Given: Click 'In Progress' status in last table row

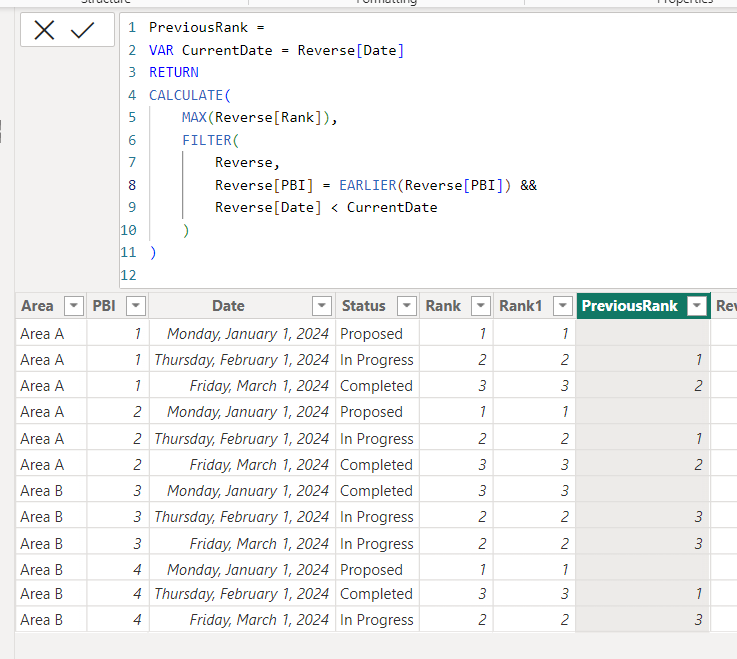Looking at the screenshot, I should [x=376, y=620].
